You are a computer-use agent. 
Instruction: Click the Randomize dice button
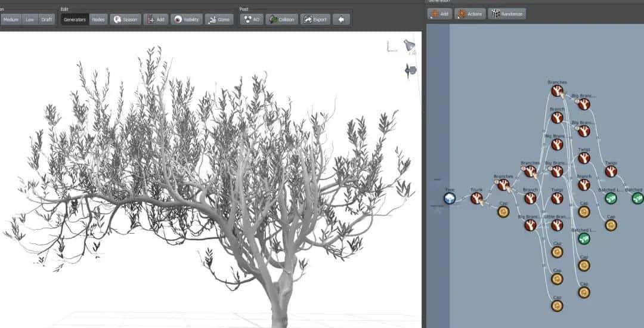click(x=507, y=14)
